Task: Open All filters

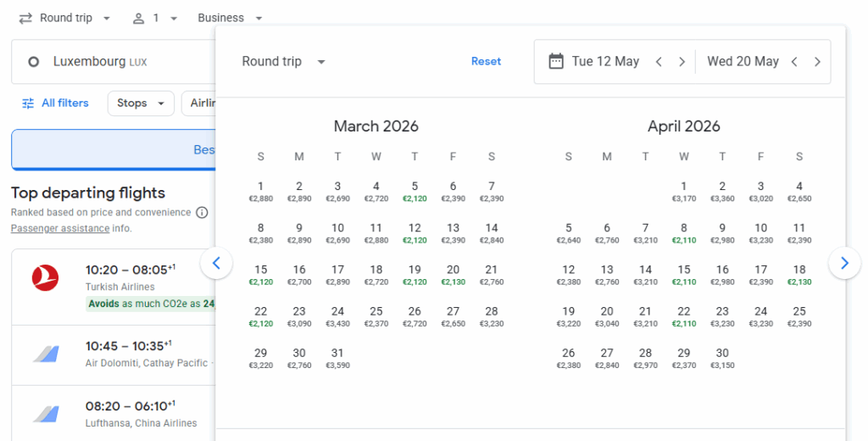Action: pyautogui.click(x=55, y=103)
